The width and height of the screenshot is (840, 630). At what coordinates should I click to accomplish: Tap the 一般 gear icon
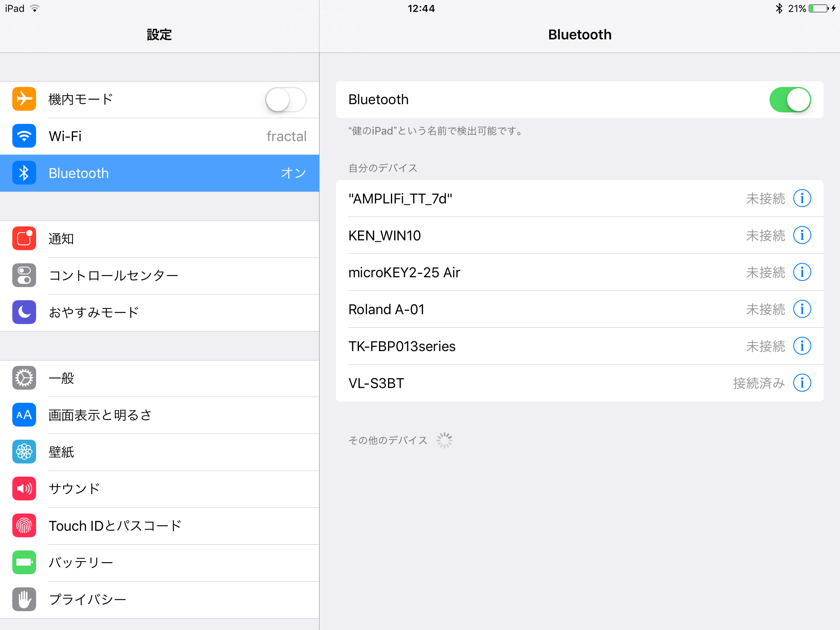click(24, 378)
